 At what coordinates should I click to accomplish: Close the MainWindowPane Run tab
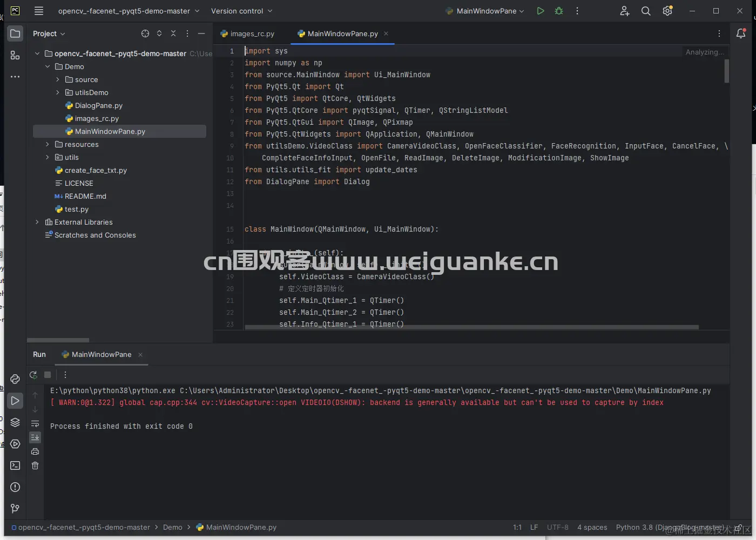(x=140, y=355)
